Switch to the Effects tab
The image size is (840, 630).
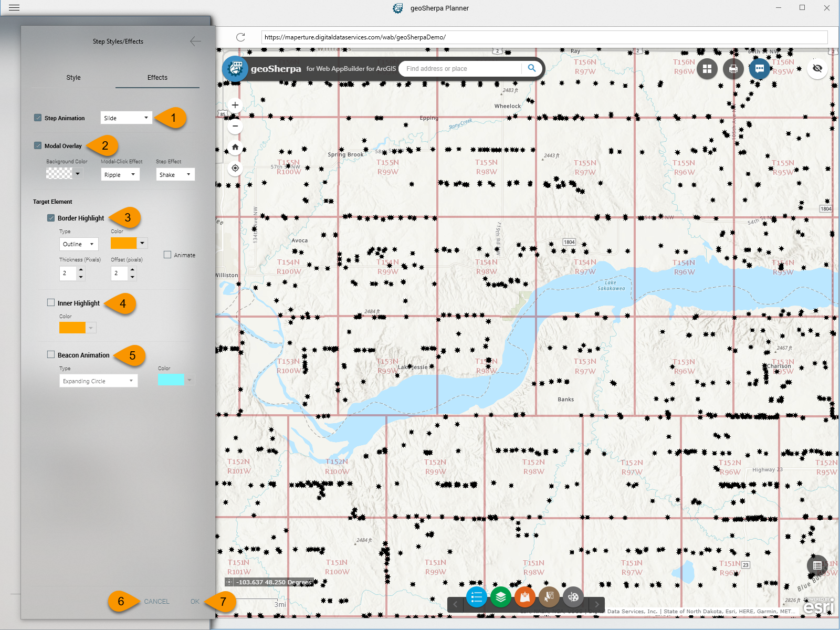point(157,78)
